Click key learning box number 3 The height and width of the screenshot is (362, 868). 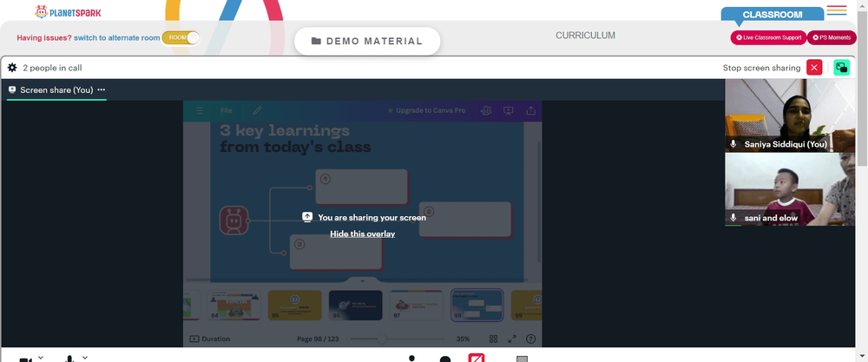(336, 252)
